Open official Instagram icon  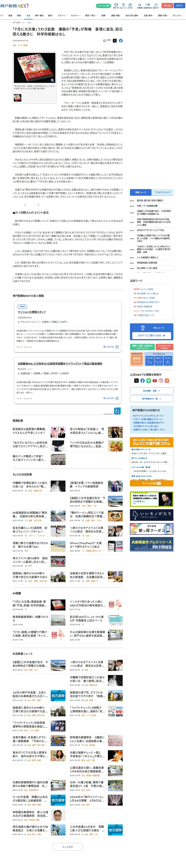coord(161,380)
